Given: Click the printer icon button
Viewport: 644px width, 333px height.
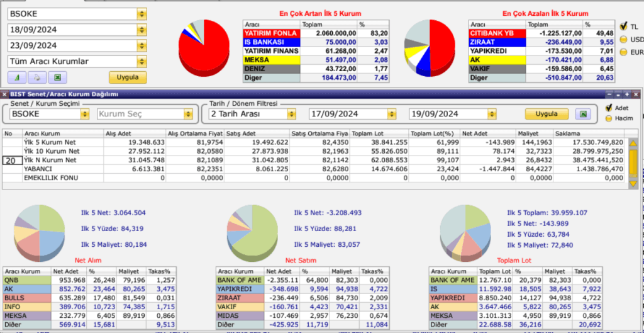Looking at the screenshot, I should click(37, 77).
